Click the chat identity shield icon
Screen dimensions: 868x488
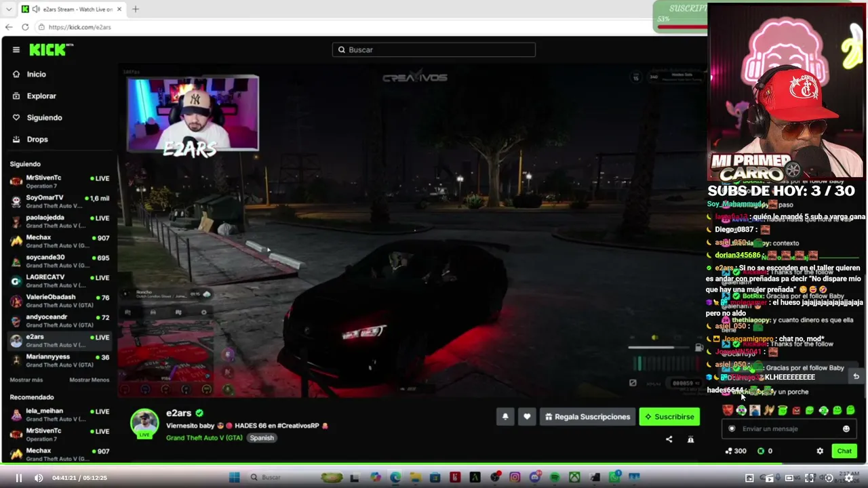732,429
